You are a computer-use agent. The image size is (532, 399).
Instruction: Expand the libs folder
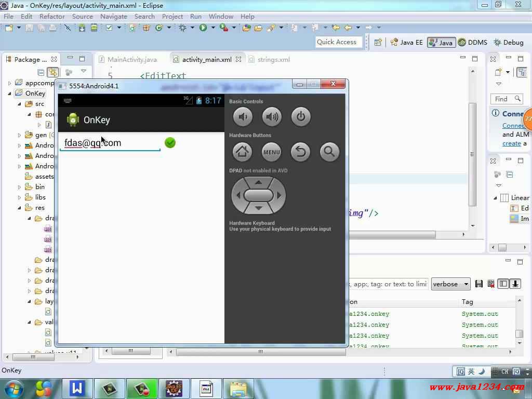[x=19, y=197]
